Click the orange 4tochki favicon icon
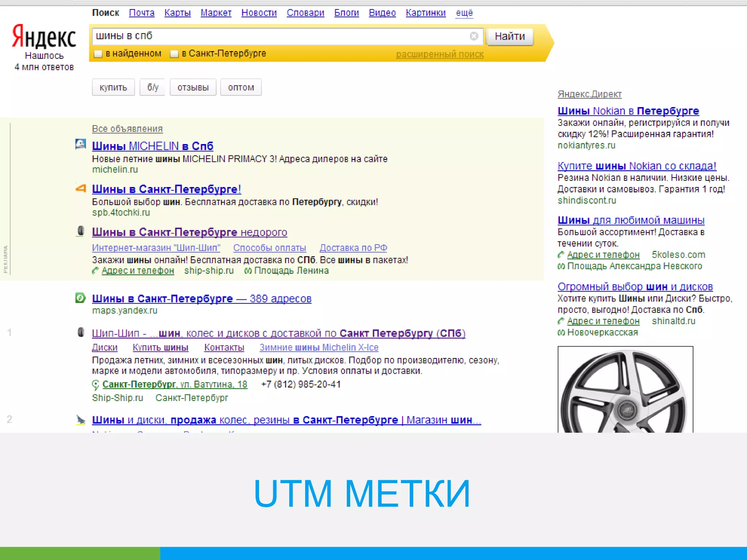Image resolution: width=747 pixels, height=560 pixels. pos(81,188)
